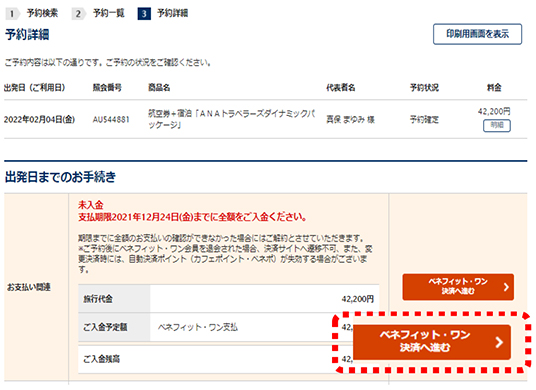Click the ご予約内容は以下の通りです intro sentence
The image size is (536, 390).
pos(108,63)
